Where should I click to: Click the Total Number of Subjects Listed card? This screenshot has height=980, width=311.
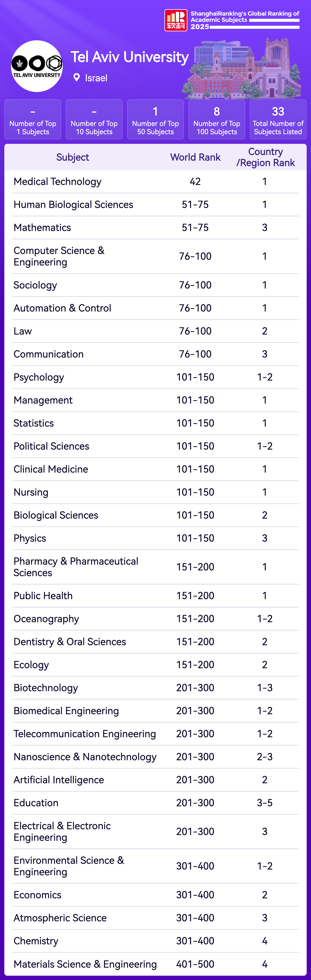[278, 120]
